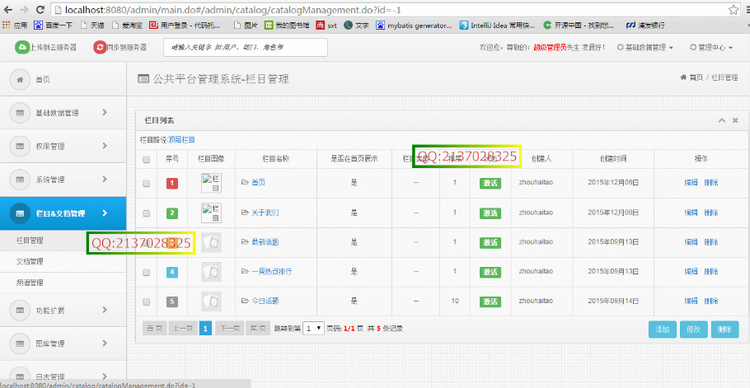Check the checkbox for the 首页 row
The height and width of the screenshot is (388, 750).
pyautogui.click(x=147, y=183)
